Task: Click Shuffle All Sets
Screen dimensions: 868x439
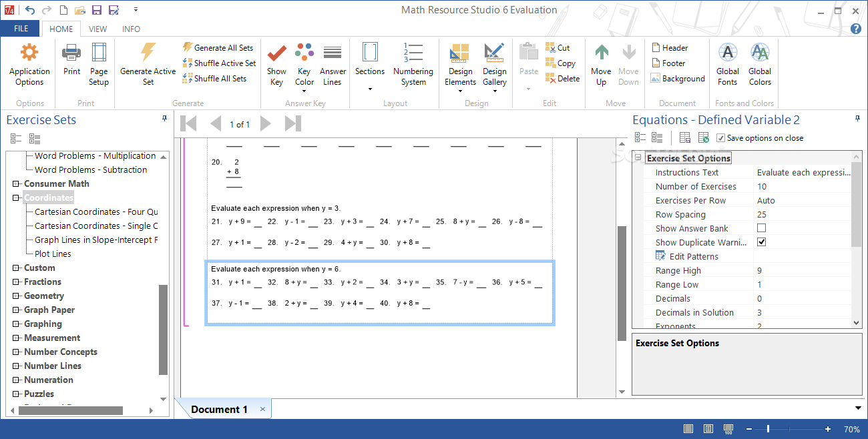Action: [x=214, y=79]
